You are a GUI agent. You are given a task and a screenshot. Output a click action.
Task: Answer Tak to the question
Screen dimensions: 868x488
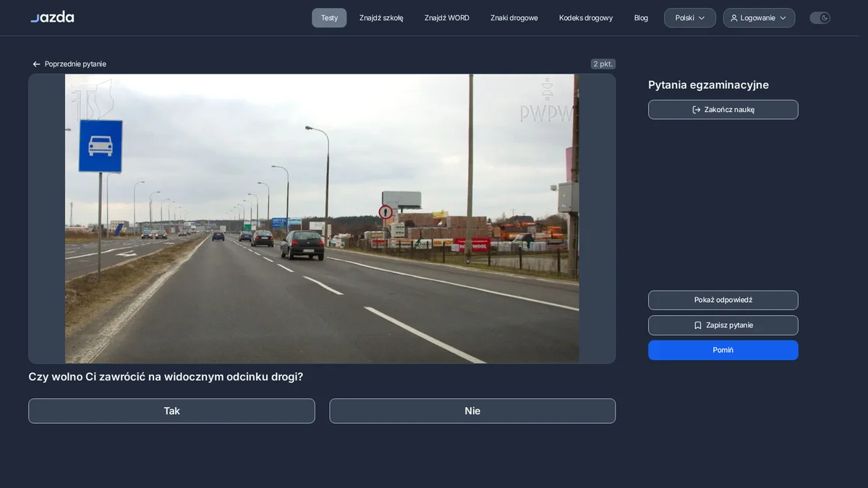click(171, 411)
